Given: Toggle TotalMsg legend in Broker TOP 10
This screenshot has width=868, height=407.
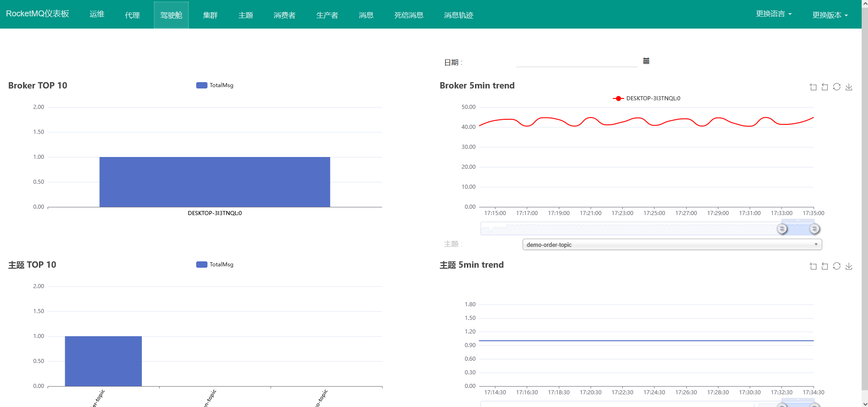Looking at the screenshot, I should tap(215, 85).
